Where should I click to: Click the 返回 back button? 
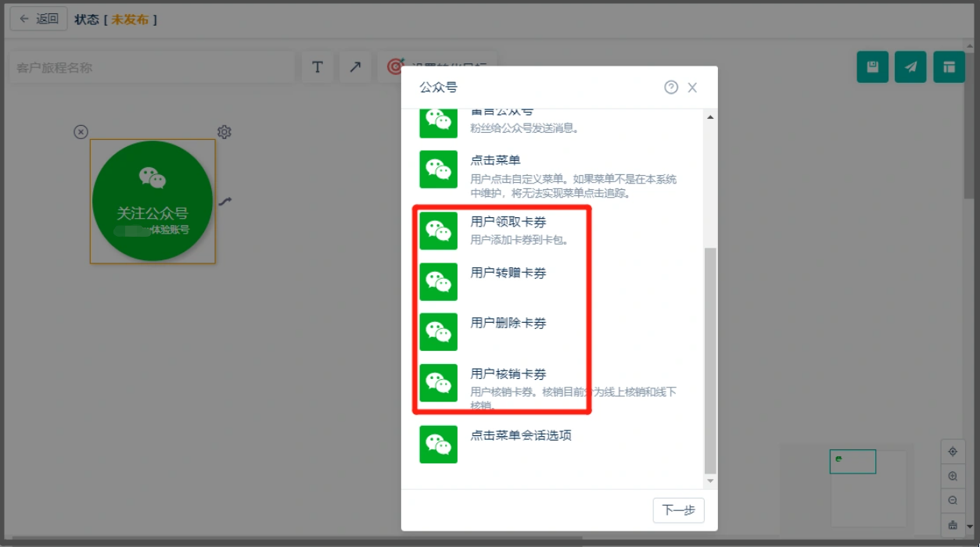pos(39,19)
